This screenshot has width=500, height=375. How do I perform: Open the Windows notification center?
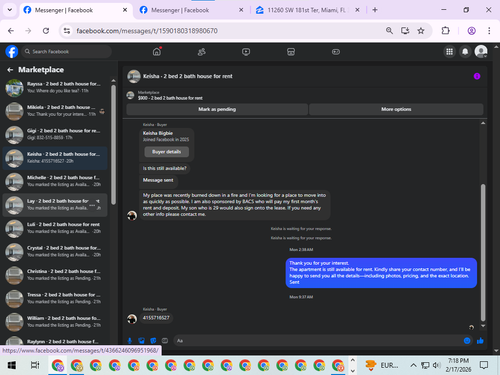coord(484,365)
